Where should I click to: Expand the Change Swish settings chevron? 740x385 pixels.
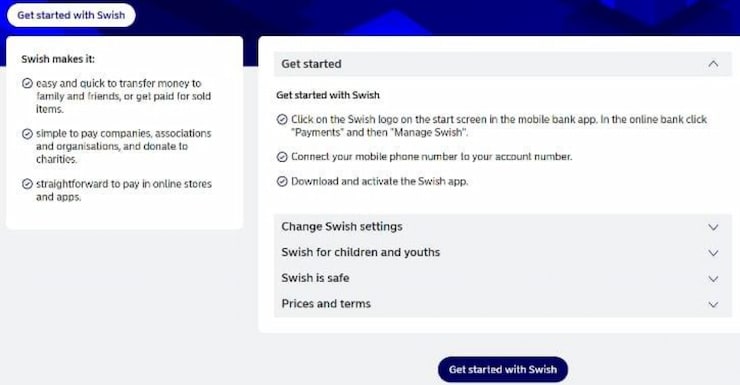[713, 227]
